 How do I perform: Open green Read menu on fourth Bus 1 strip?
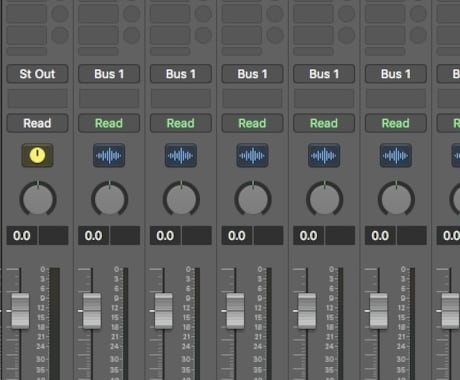(324, 123)
